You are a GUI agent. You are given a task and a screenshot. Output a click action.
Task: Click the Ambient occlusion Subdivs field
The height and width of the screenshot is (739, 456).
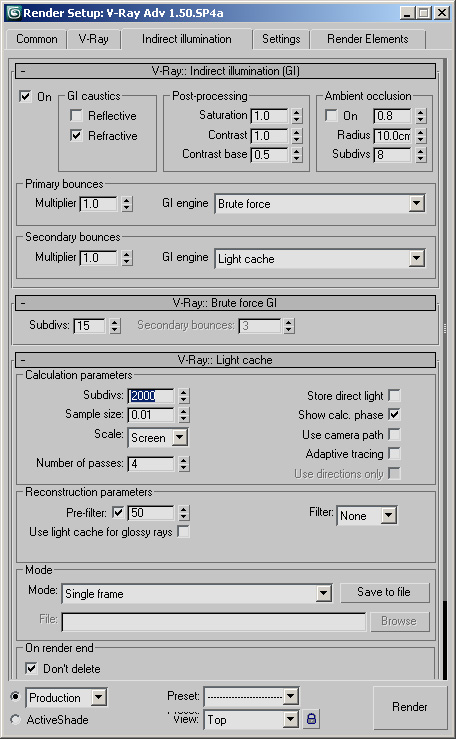(392, 155)
